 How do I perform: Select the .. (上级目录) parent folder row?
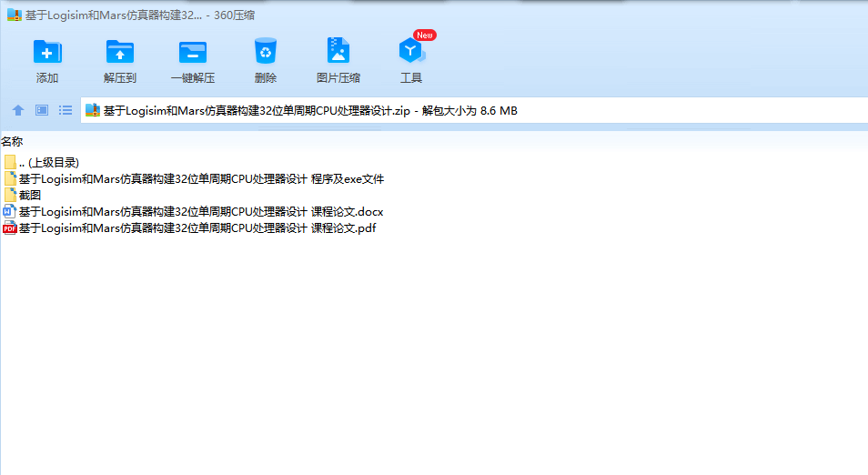[x=42, y=162]
